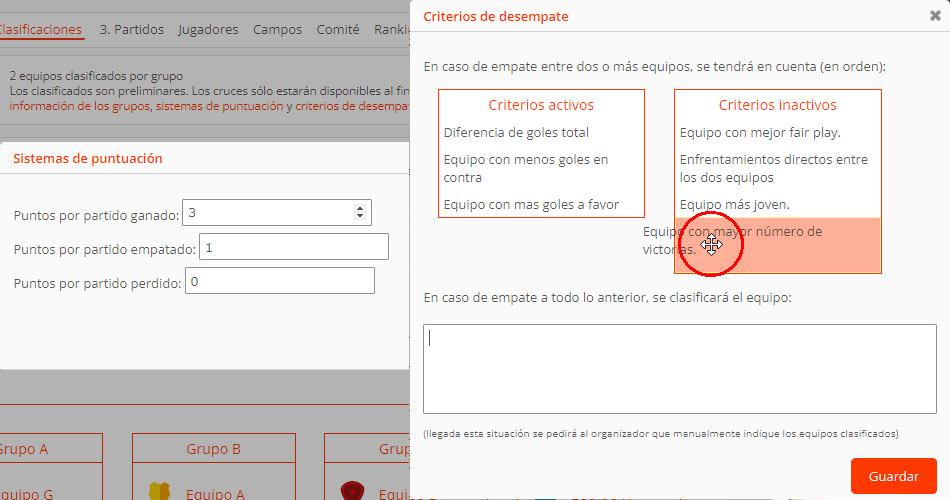Image resolution: width=950 pixels, height=500 pixels.
Task: Click the sistemas de puntuación link
Action: [x=218, y=106]
